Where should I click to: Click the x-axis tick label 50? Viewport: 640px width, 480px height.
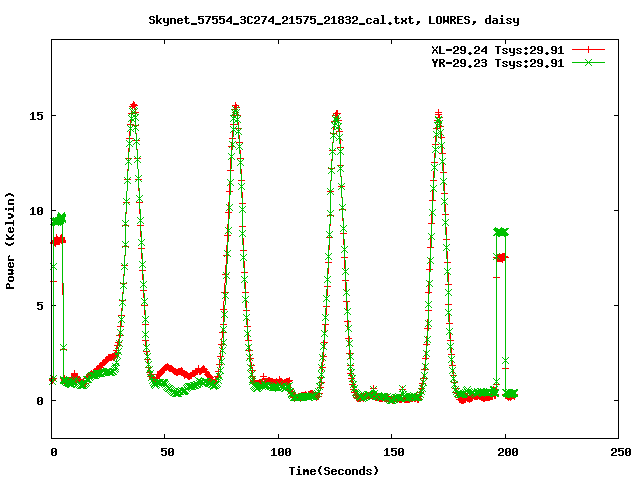click(167, 452)
